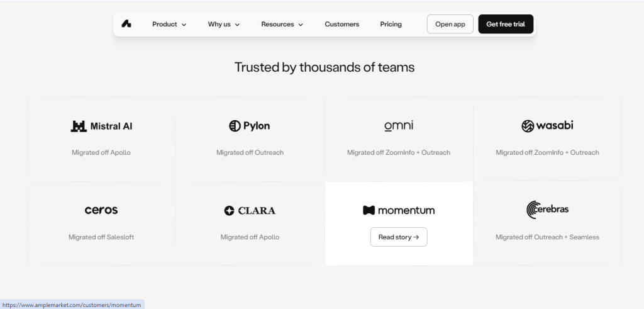
Task: Go to the Customers page
Action: coord(341,25)
